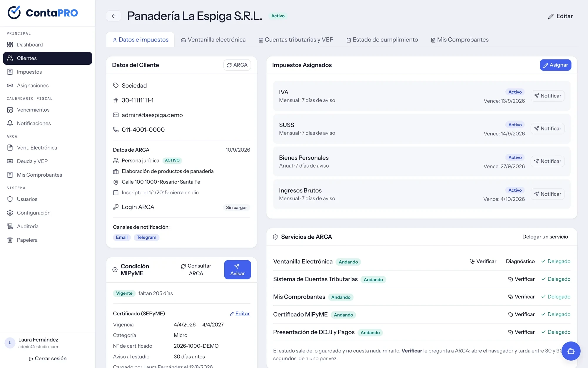Open Asignaciones sidebar item
Screen dimensions: 588x368
[x=48, y=85]
